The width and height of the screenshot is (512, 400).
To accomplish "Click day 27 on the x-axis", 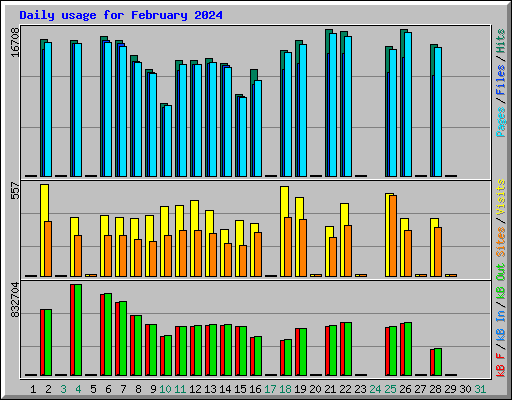I will pos(420,389).
